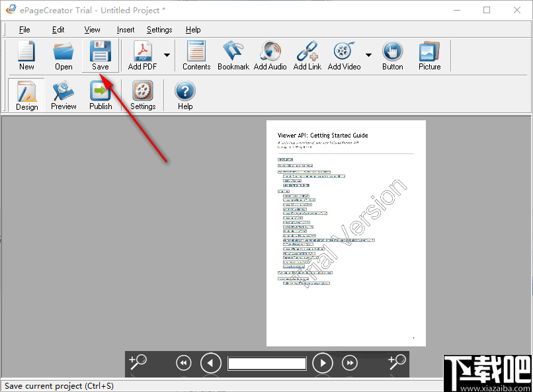Click the ePageCreator app icon in title bar

pos(11,9)
